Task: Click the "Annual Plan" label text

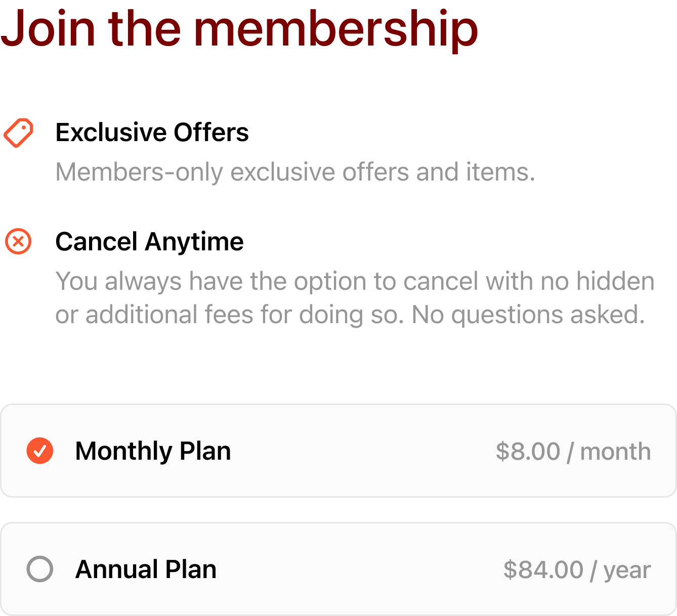Action: pyautogui.click(x=146, y=569)
